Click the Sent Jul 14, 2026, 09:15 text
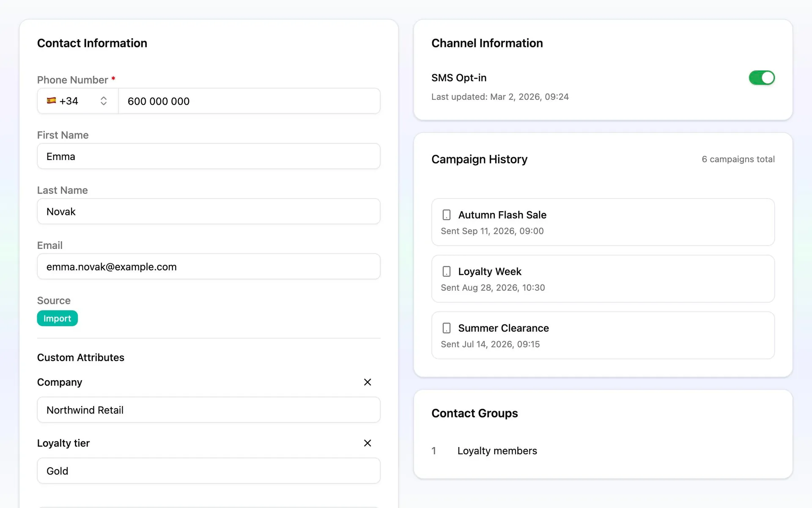Image resolution: width=812 pixels, height=508 pixels. click(x=490, y=345)
